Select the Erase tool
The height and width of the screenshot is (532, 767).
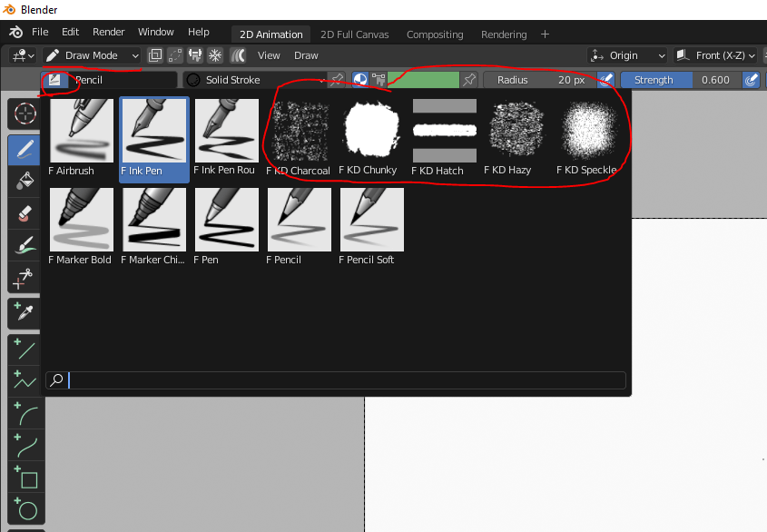point(25,213)
